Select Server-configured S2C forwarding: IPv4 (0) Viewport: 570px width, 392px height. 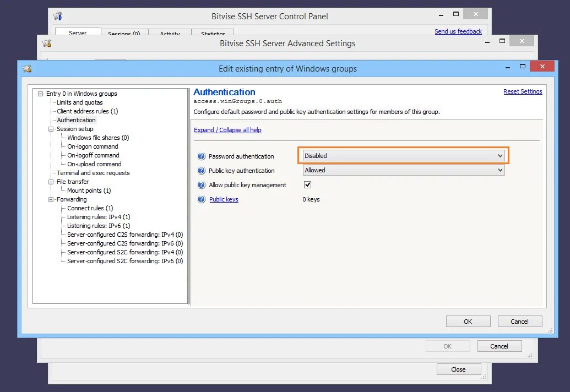(125, 252)
